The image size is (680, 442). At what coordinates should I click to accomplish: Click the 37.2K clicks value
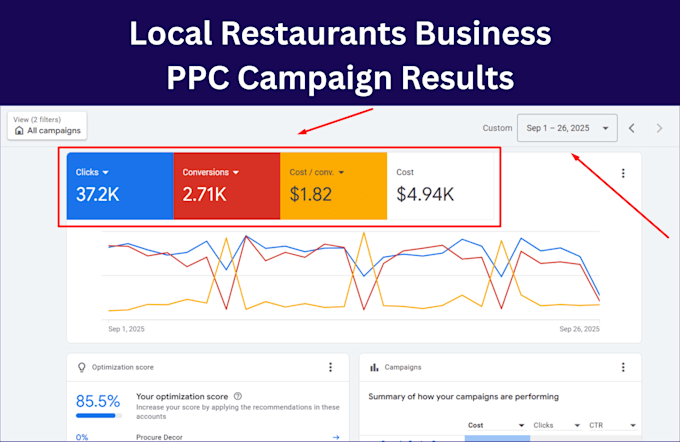[x=98, y=194]
